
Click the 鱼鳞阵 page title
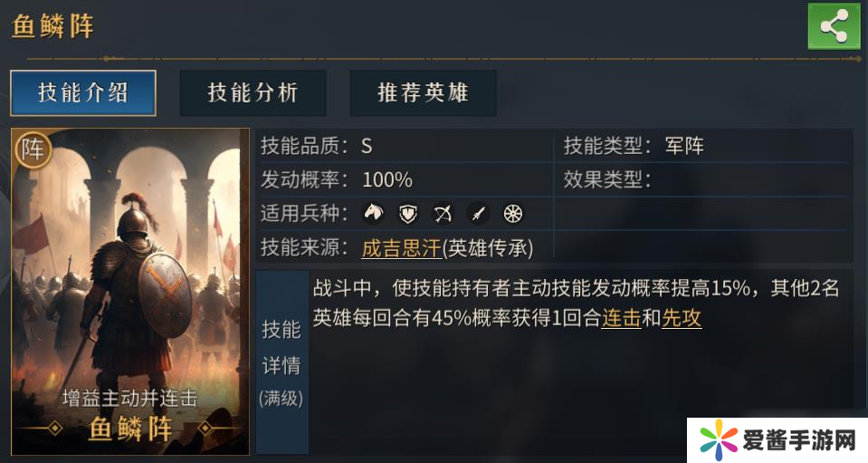pyautogui.click(x=52, y=25)
